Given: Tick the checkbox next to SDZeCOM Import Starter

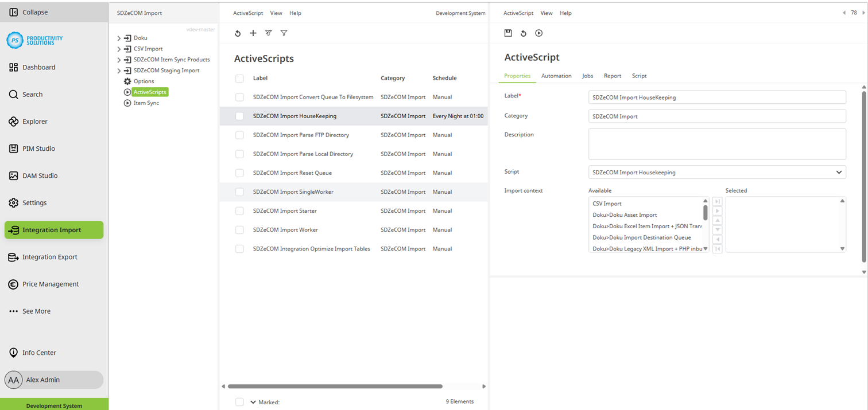Looking at the screenshot, I should click(239, 210).
